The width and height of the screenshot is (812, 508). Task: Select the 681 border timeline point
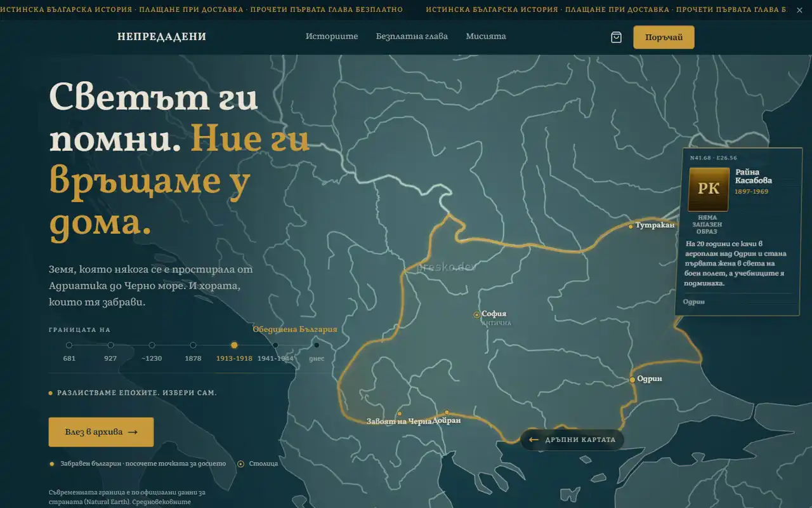click(x=69, y=345)
